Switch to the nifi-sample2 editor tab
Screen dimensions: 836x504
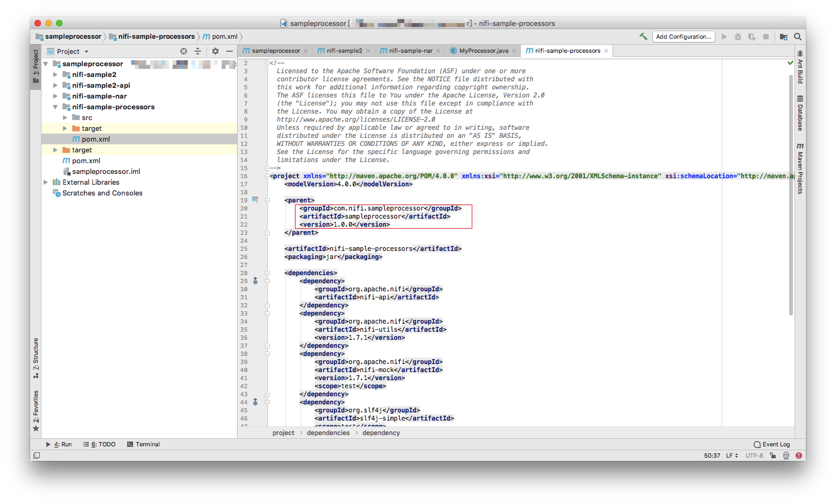[x=344, y=51]
